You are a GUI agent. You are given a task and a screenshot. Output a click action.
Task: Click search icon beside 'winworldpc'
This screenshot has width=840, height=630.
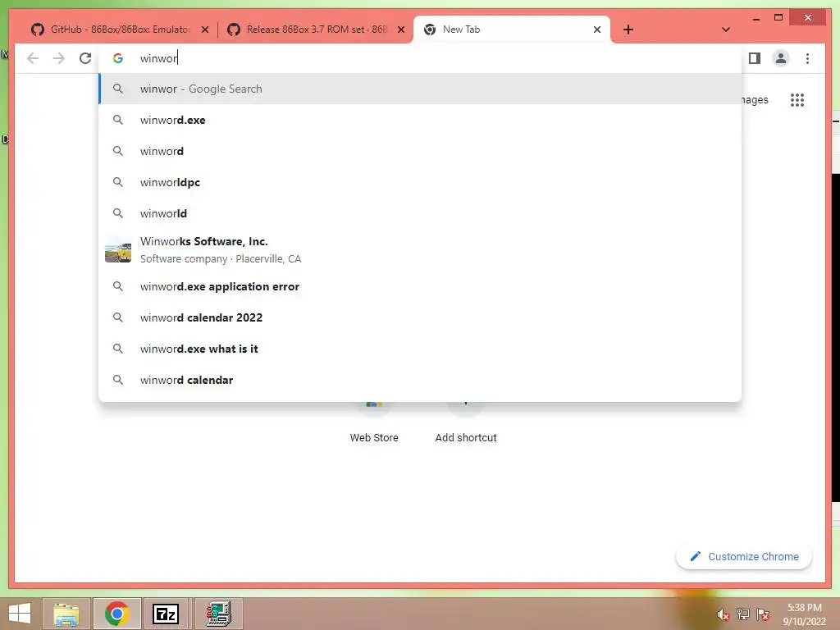pyautogui.click(x=118, y=182)
